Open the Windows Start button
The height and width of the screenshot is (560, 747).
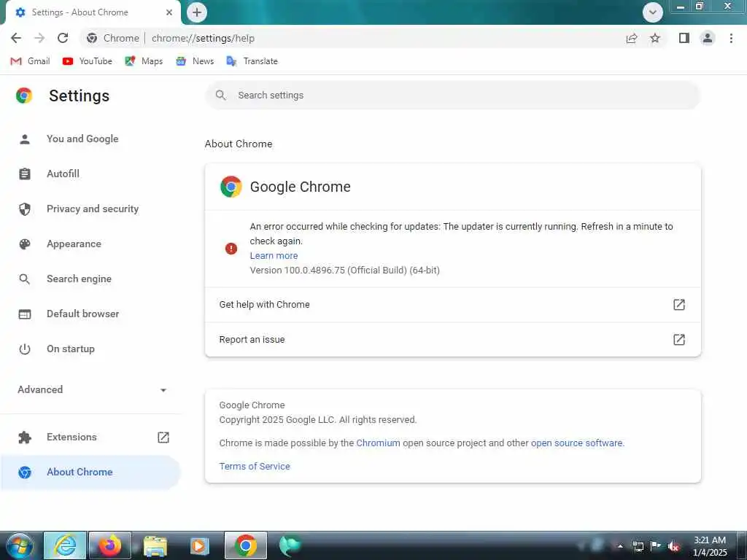click(x=20, y=546)
